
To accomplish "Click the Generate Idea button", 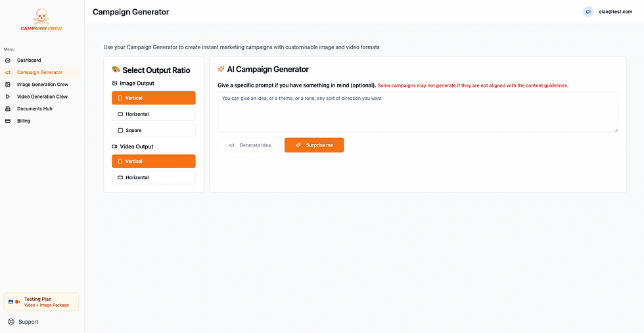I will pyautogui.click(x=249, y=145).
